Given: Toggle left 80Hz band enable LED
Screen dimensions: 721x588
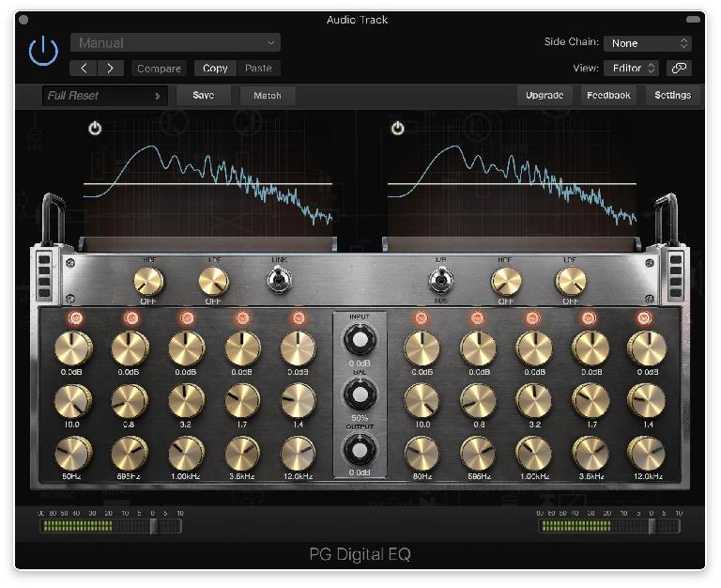Looking at the screenshot, I should pos(75,317).
